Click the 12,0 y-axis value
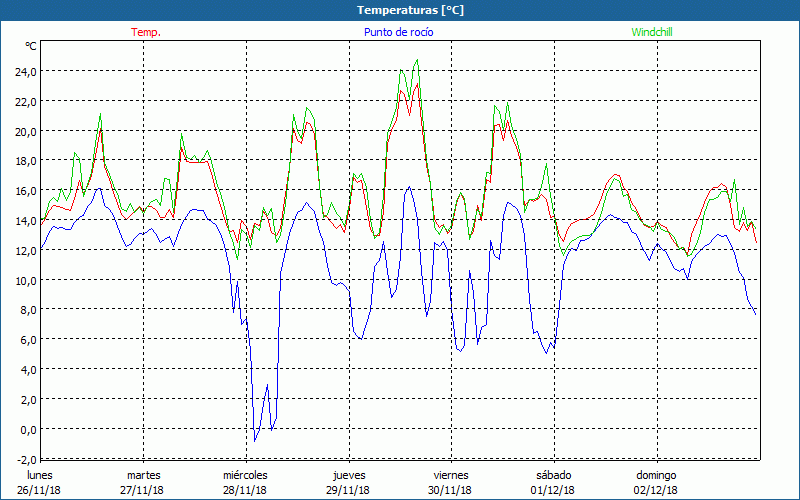Viewport: 800px width, 500px height. pos(26,251)
